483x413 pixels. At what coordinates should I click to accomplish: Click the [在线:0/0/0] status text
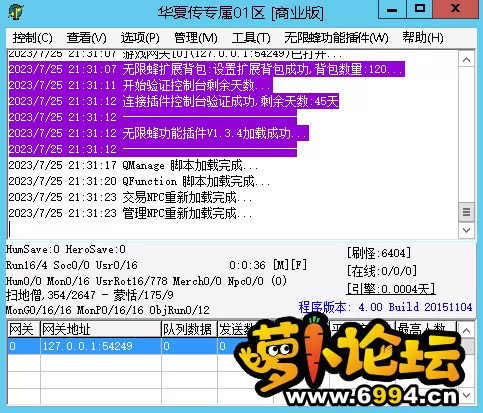[382, 271]
